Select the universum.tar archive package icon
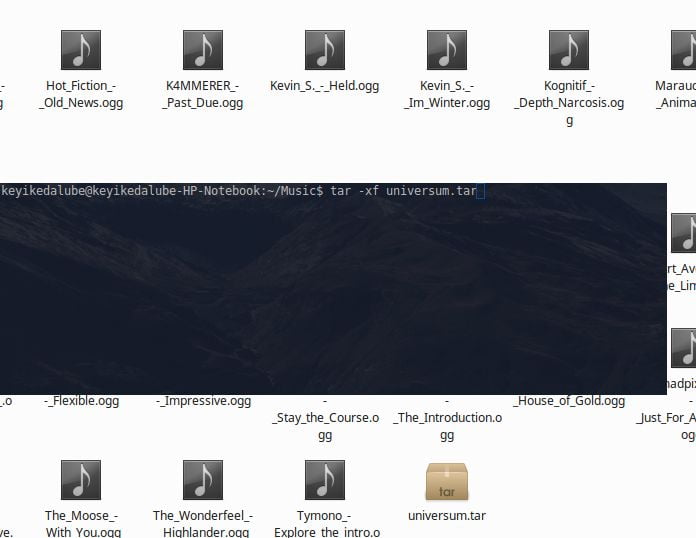This screenshot has height=538, width=696. pyautogui.click(x=447, y=482)
